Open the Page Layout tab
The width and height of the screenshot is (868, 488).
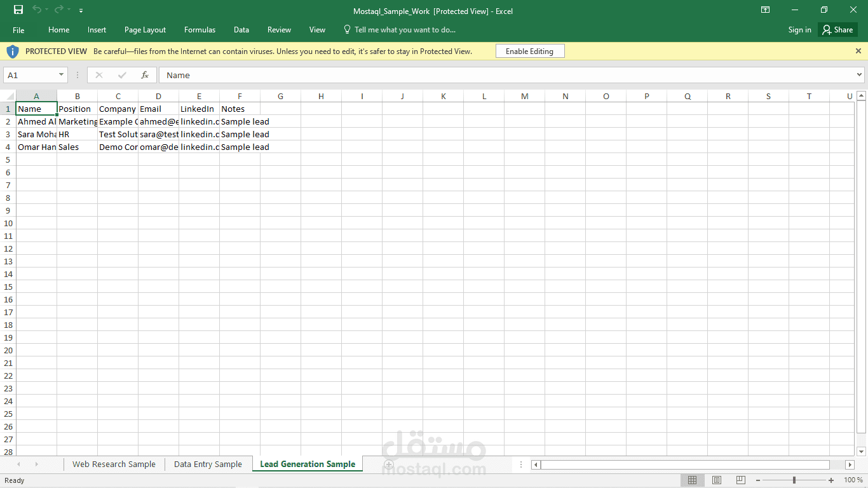(x=145, y=30)
